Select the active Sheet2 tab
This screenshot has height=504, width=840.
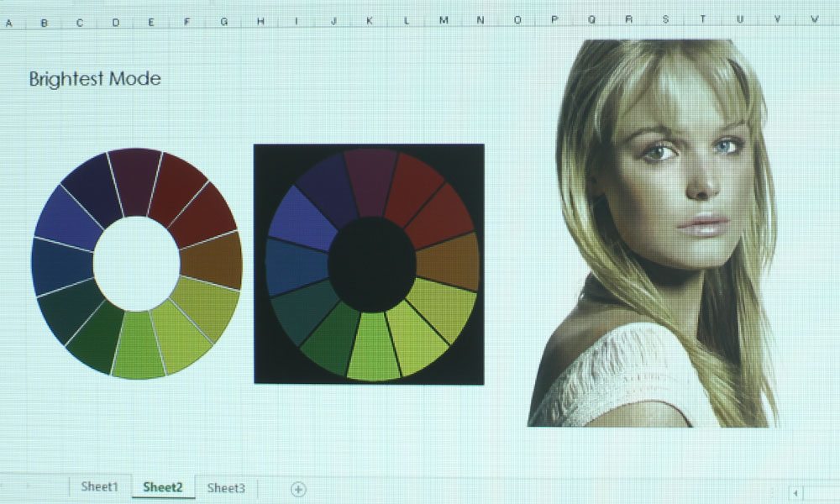point(163,487)
